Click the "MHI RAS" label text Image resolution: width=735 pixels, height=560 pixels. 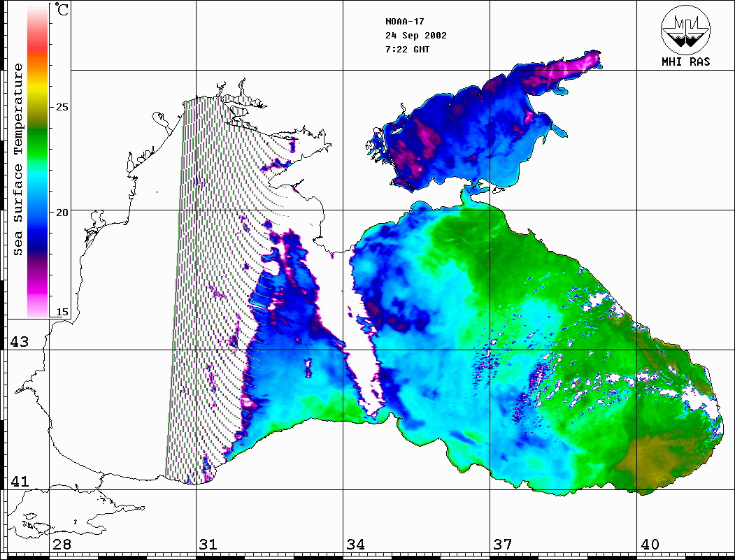pyautogui.click(x=686, y=62)
